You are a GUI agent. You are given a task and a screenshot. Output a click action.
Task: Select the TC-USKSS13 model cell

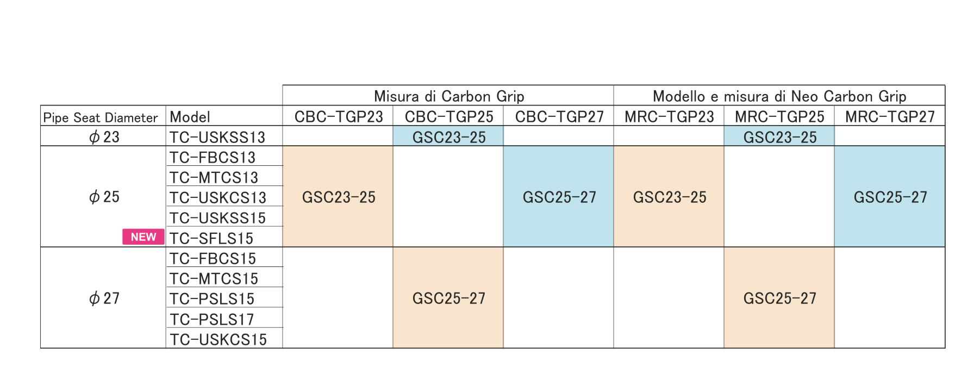[217, 137]
